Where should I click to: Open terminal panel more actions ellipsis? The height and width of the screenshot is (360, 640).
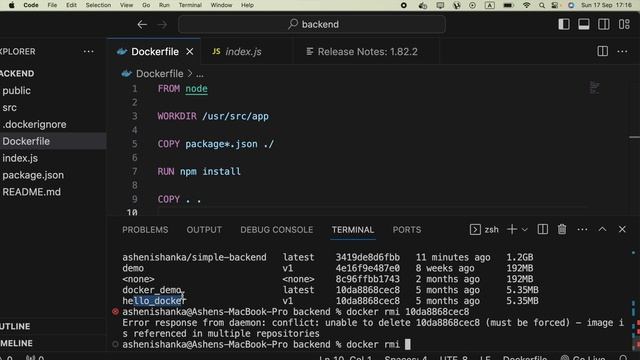(582, 229)
